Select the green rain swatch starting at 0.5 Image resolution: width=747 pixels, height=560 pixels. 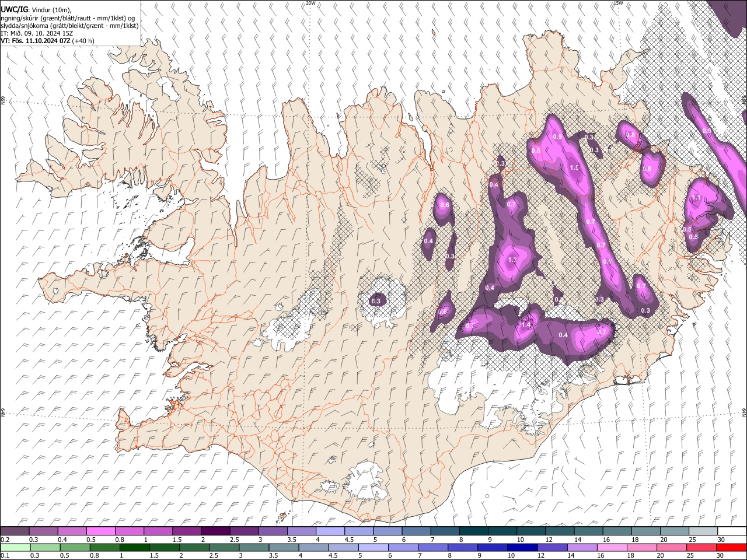pos(75,548)
